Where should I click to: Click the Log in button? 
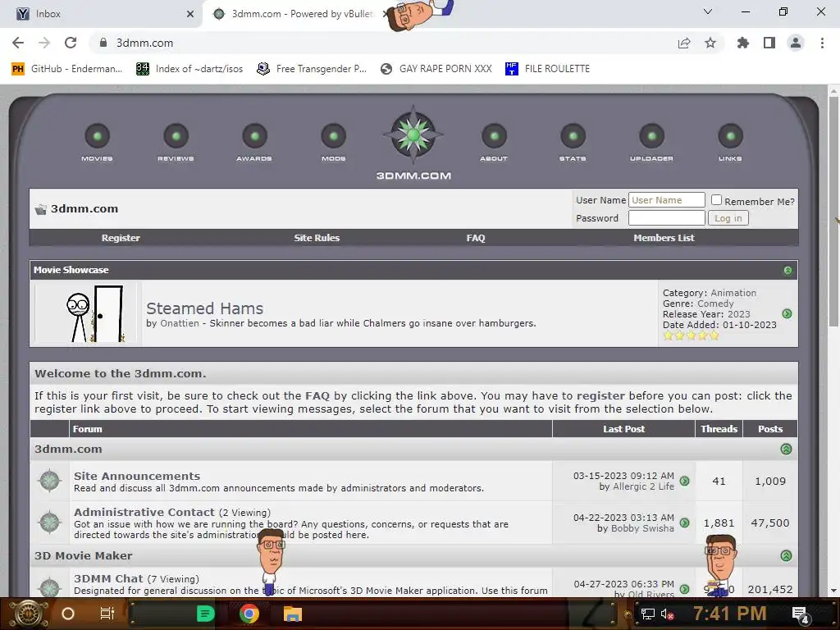(x=728, y=218)
